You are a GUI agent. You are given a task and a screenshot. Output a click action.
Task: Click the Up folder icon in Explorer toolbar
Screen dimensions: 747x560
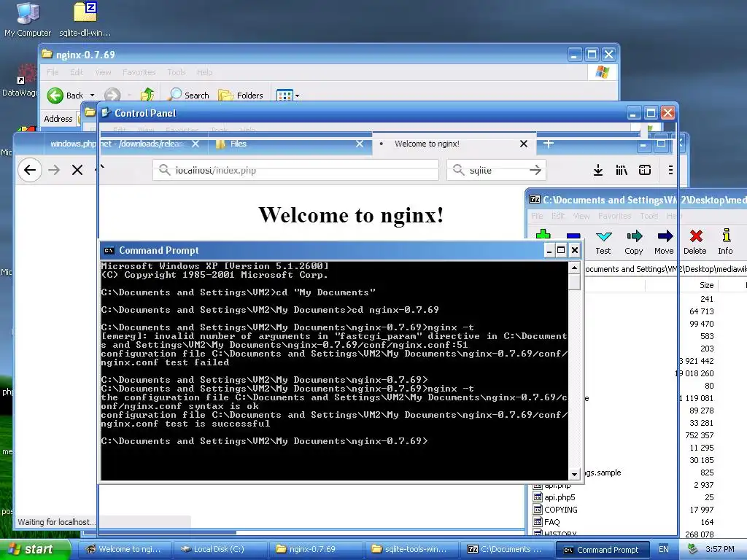[x=147, y=94]
